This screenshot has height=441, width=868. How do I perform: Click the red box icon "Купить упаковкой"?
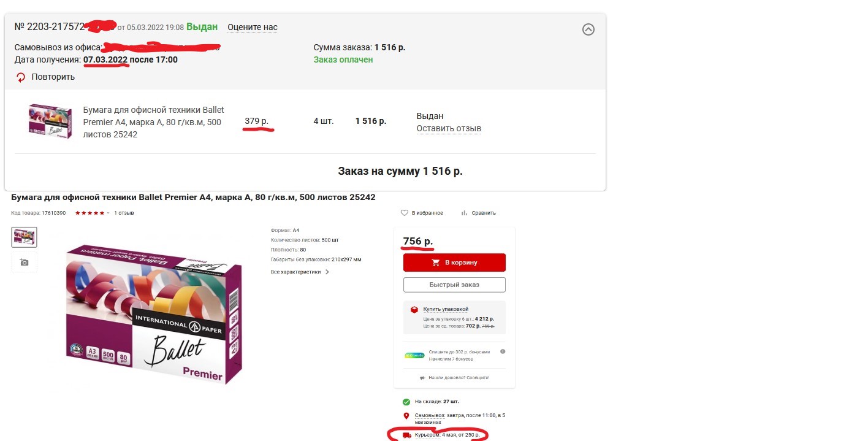click(x=414, y=310)
